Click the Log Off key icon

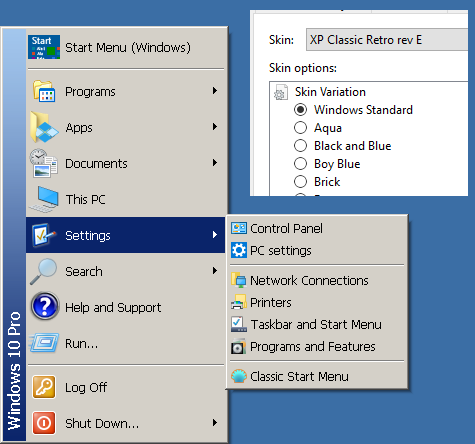(44, 387)
